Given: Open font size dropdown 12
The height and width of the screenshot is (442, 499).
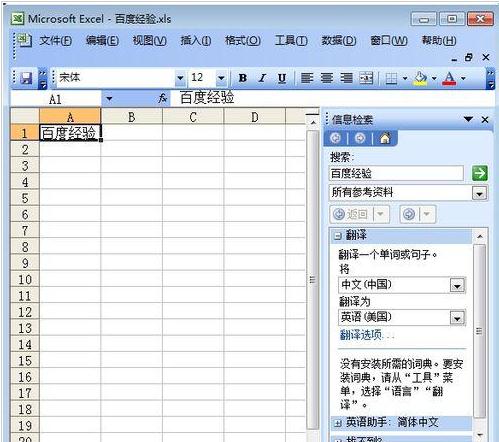Looking at the screenshot, I should tap(221, 78).
